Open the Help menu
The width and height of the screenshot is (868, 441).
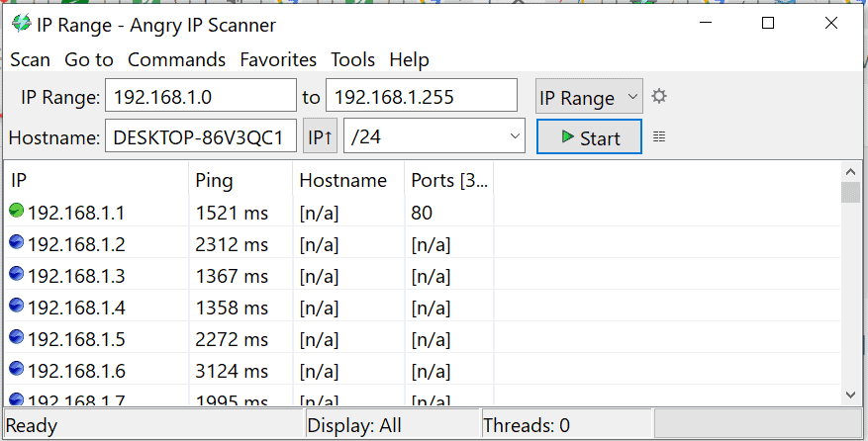pos(409,59)
